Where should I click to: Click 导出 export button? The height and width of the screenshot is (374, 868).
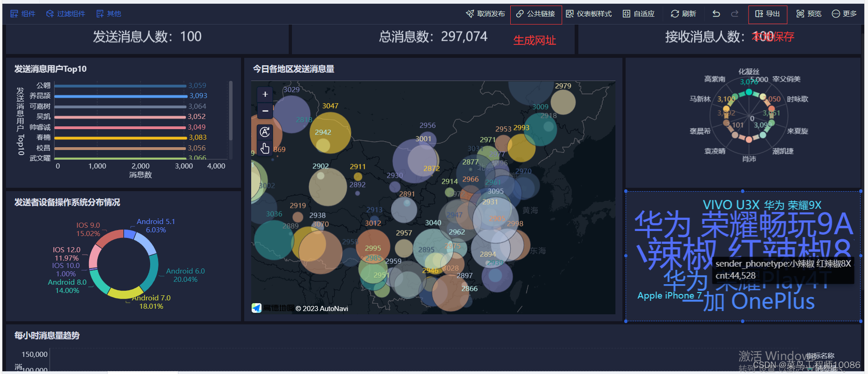click(x=767, y=14)
